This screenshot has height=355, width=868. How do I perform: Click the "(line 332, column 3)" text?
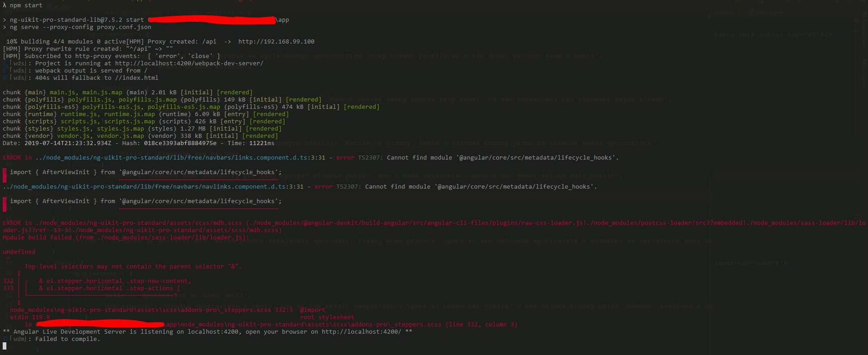pyautogui.click(x=481, y=325)
